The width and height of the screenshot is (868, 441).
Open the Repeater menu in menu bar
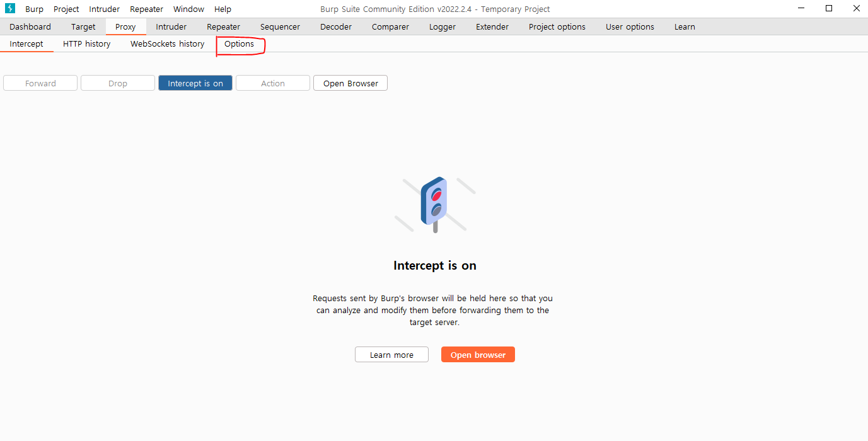click(146, 9)
